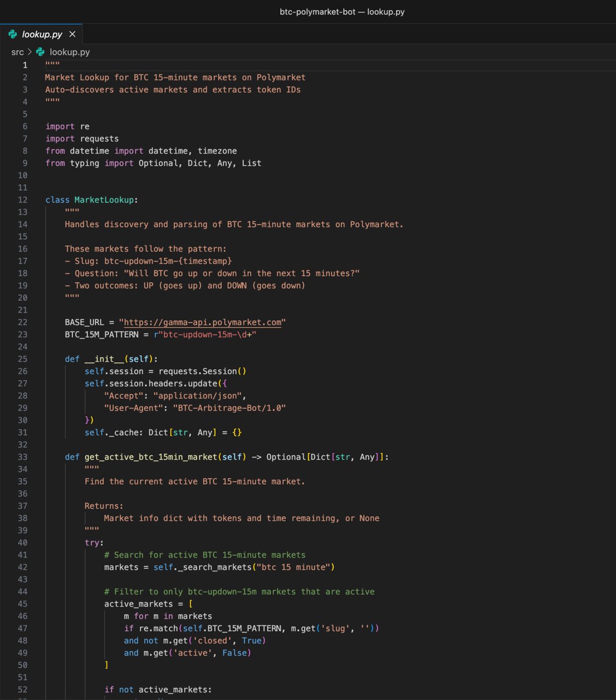This screenshot has height=700, width=616.
Task: Click comment '# Search for active BTC 15-minute markets'
Action: (205, 555)
